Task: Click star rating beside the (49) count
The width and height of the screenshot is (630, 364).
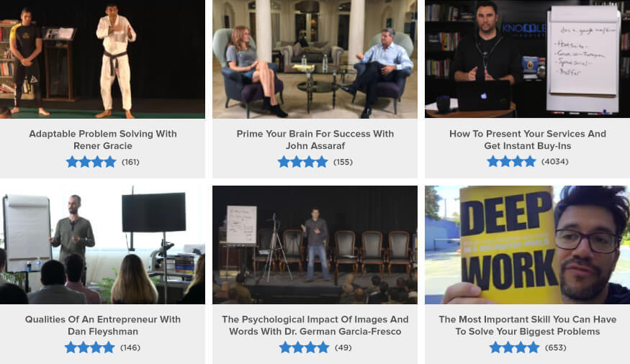Action: tap(304, 347)
